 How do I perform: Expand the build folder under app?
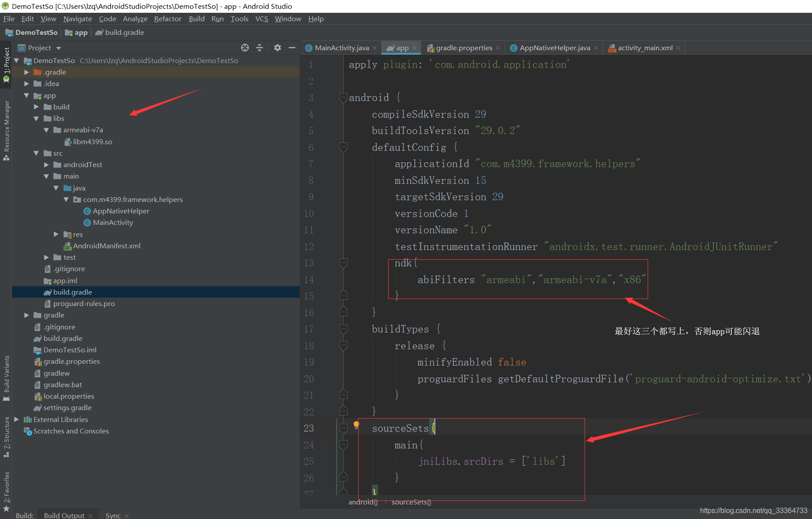(36, 107)
